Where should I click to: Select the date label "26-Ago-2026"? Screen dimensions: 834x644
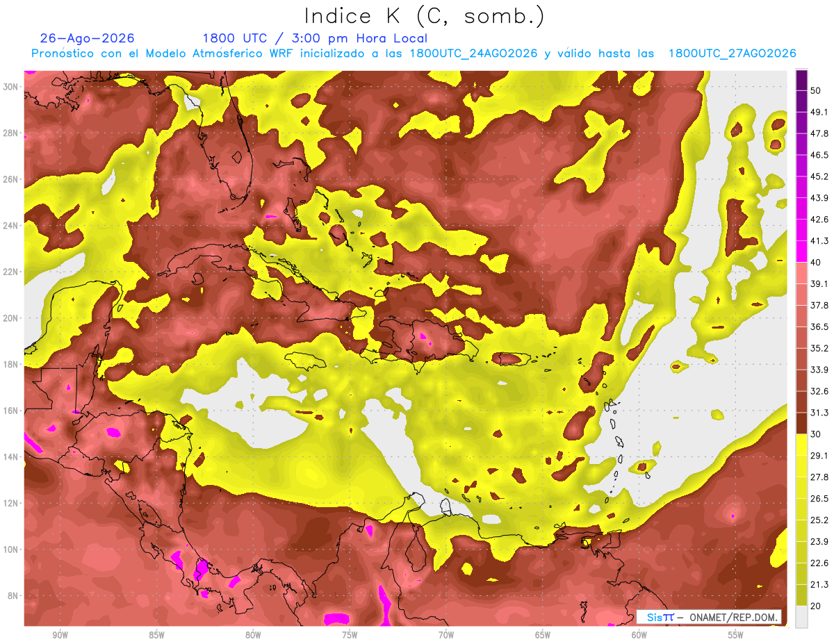point(88,38)
